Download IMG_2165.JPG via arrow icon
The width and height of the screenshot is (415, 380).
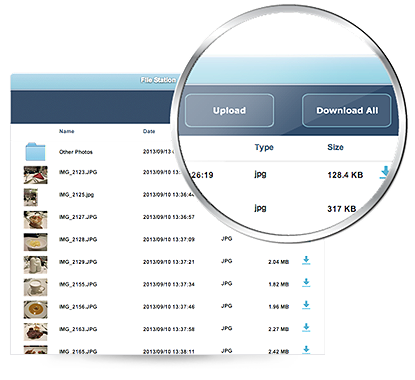point(306,349)
